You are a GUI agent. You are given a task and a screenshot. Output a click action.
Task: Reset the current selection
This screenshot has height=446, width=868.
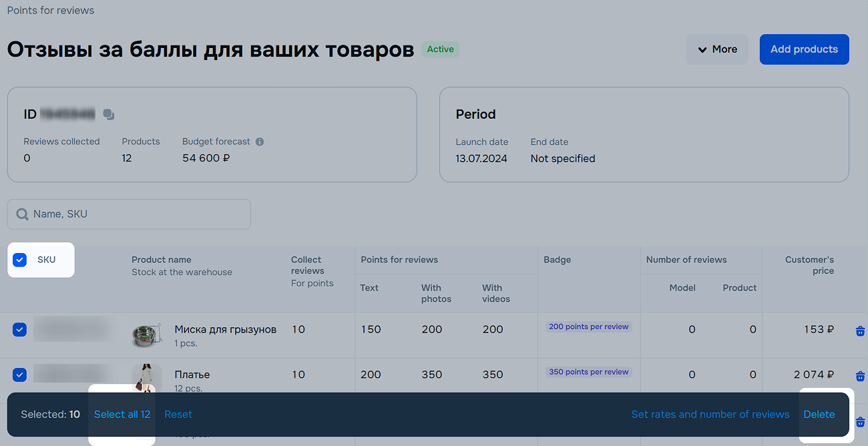click(178, 415)
